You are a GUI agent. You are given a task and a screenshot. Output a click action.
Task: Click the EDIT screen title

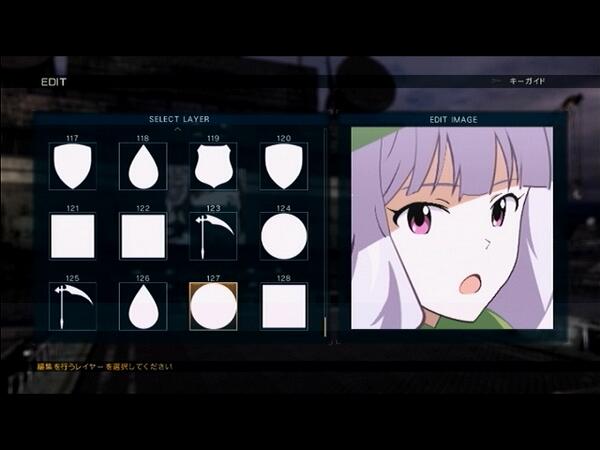coord(54,82)
